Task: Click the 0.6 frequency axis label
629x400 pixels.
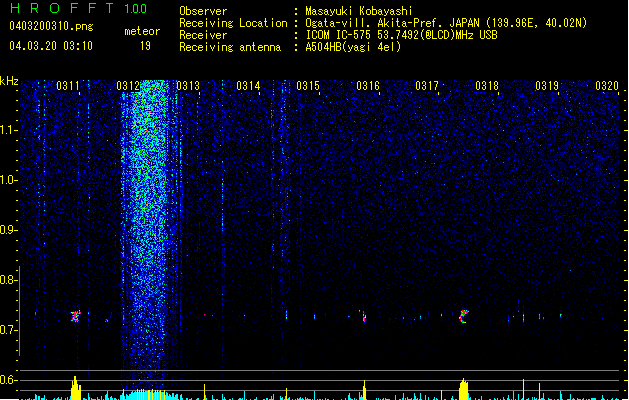Action: point(8,380)
